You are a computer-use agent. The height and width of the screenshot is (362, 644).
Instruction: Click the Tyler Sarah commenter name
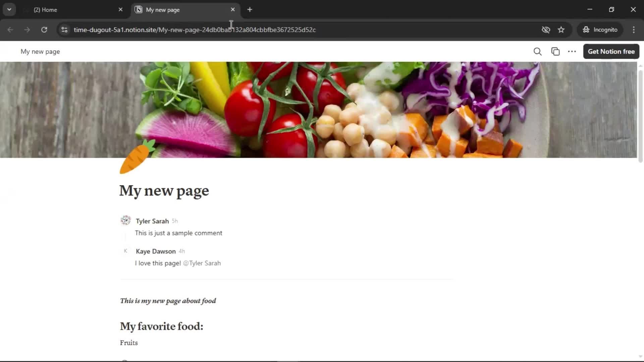[x=152, y=221]
